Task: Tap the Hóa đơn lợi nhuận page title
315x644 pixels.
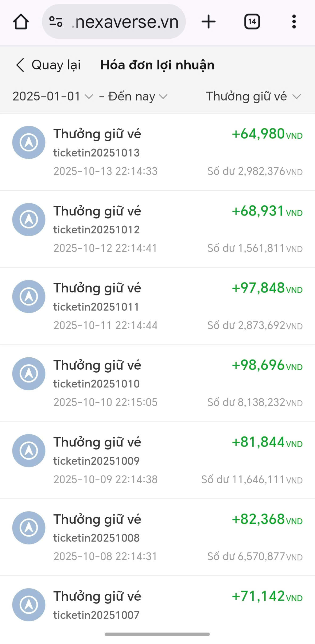Action: (157, 65)
